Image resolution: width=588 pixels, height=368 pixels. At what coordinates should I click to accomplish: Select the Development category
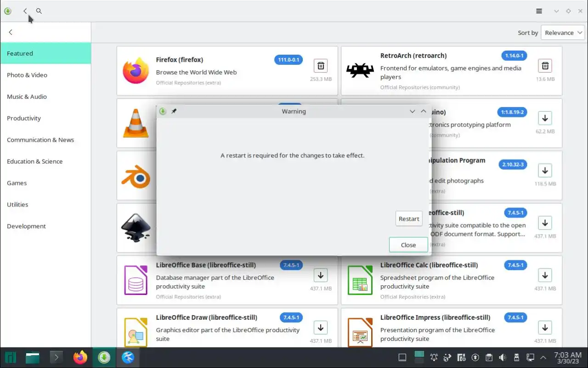pyautogui.click(x=45, y=226)
